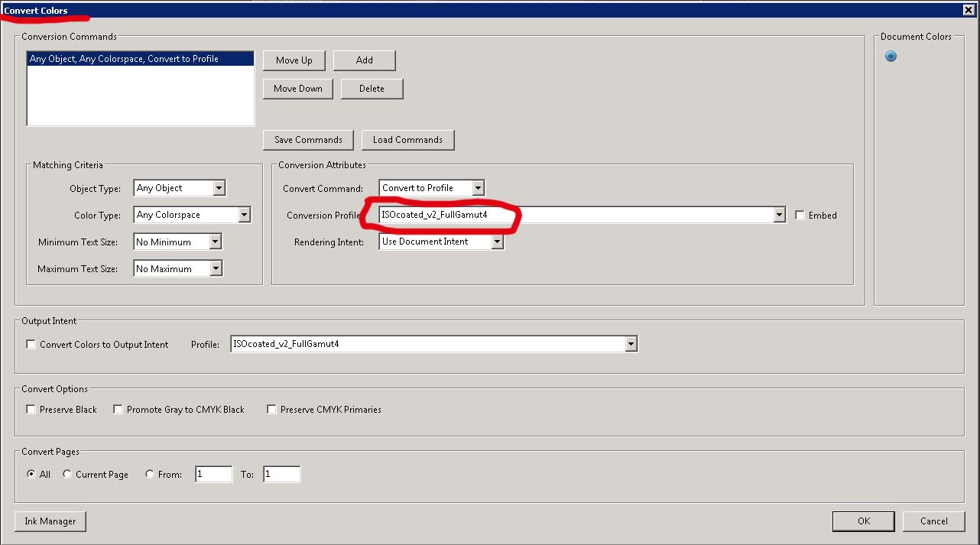Open the Convert Command dropdown
Image resolution: width=980 pixels, height=545 pixels.
[478, 188]
